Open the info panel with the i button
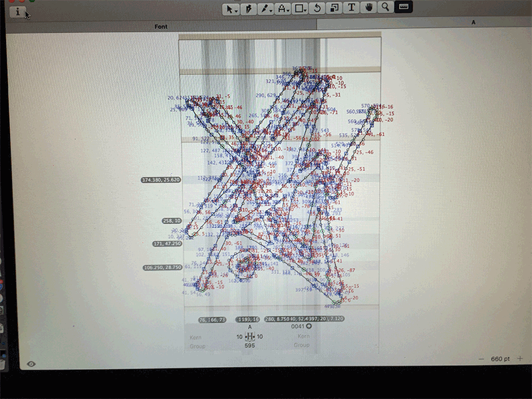The height and width of the screenshot is (399, 532). tap(17, 12)
